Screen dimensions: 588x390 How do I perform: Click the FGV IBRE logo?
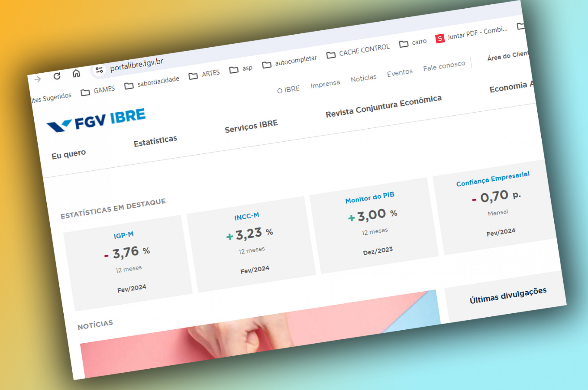pyautogui.click(x=96, y=121)
